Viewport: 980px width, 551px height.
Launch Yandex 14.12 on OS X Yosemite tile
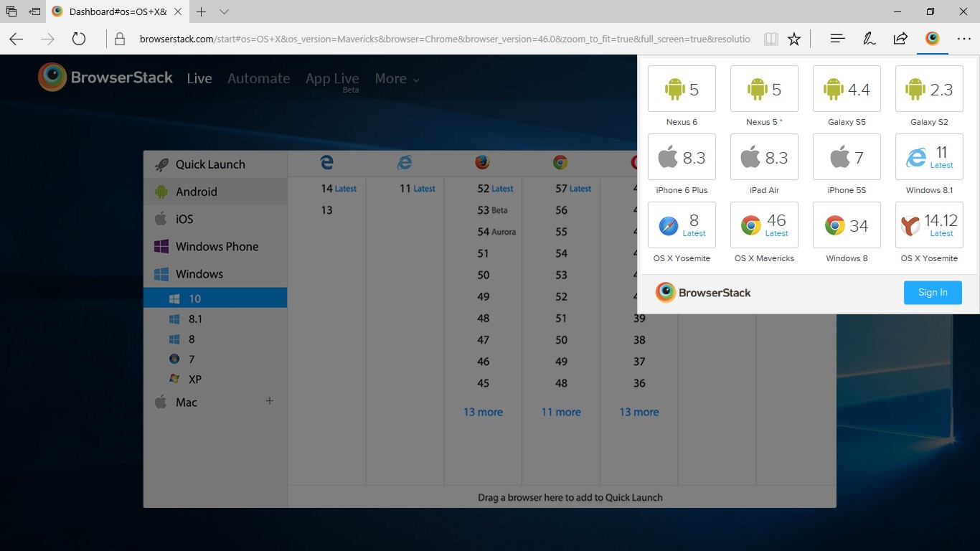(x=929, y=225)
